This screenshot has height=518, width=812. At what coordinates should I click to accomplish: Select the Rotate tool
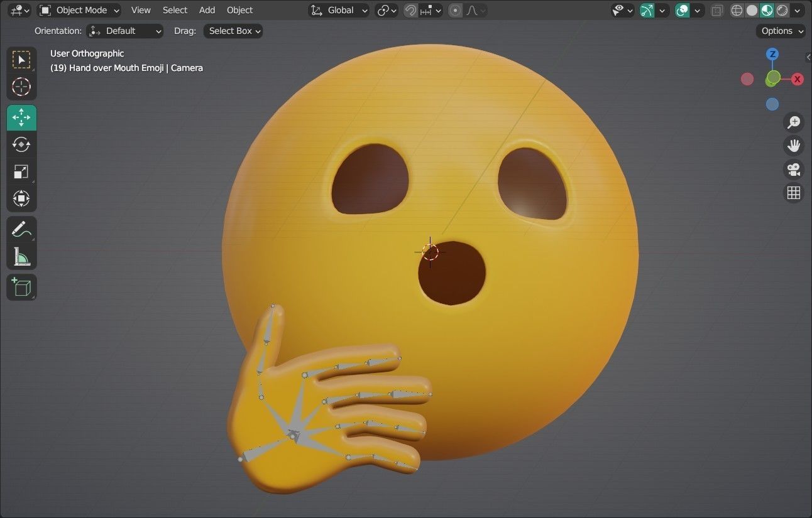(x=21, y=144)
